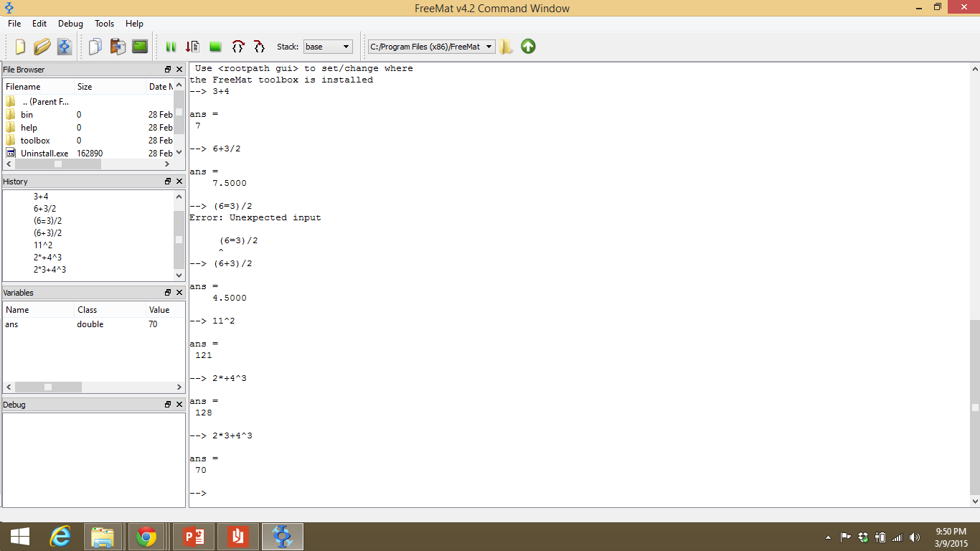Click History scrollbar up arrow

179,196
